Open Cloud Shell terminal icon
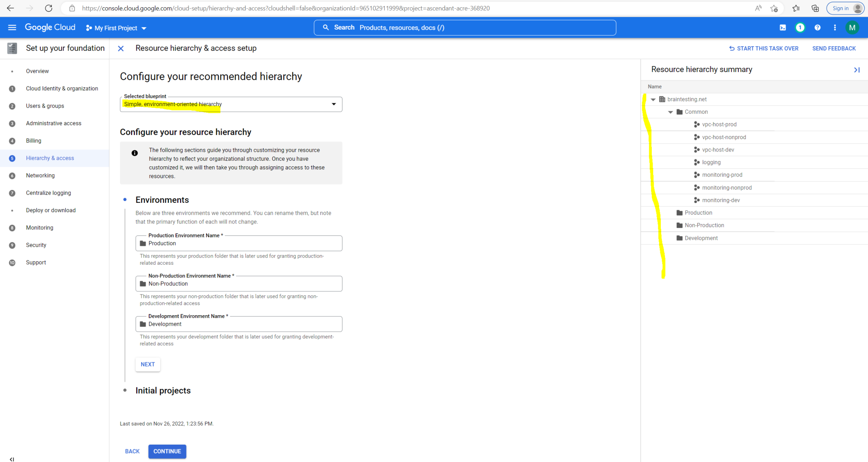868x462 pixels. [782, 27]
